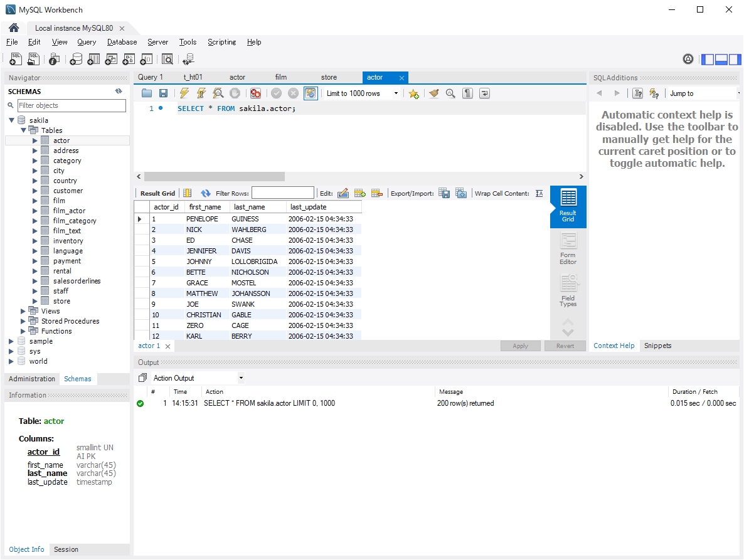Delete selected rows icon
The height and width of the screenshot is (560, 744).
(377, 193)
